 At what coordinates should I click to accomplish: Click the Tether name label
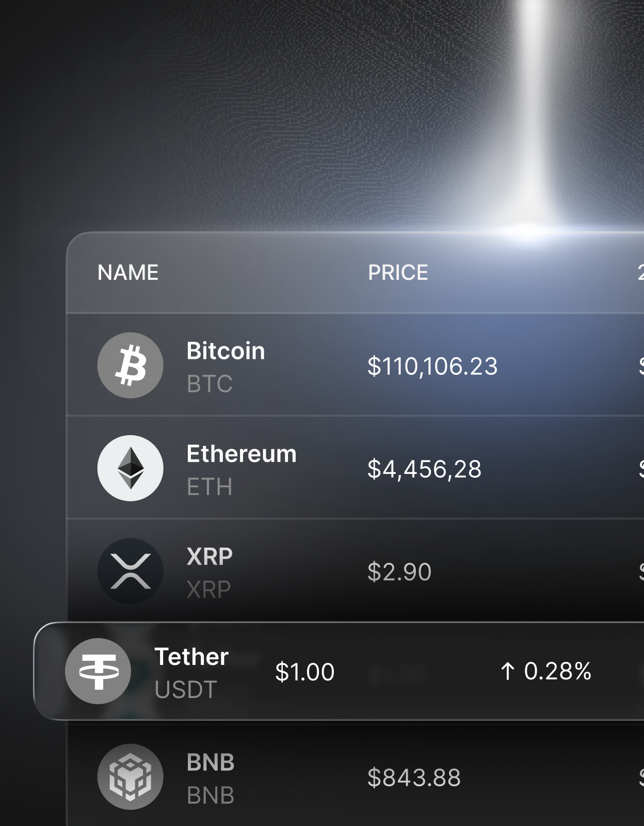[191, 657]
